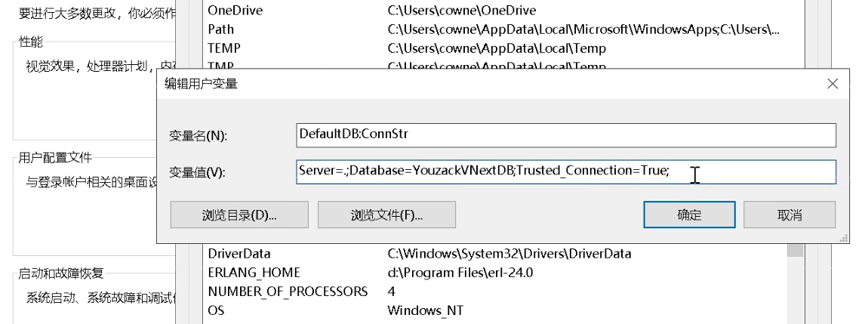The image size is (868, 324).
Task: Close the 编辑用户变量 dialog with the X
Action: (x=833, y=84)
